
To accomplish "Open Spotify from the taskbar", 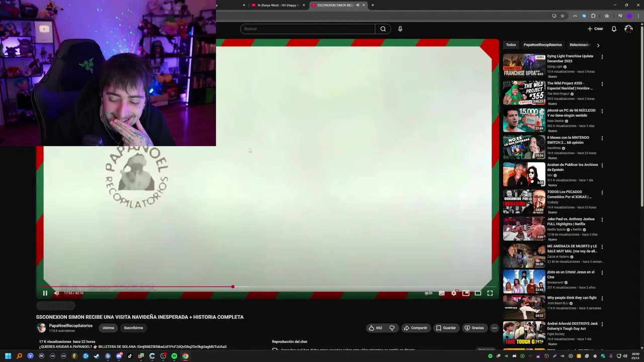I will (174, 356).
